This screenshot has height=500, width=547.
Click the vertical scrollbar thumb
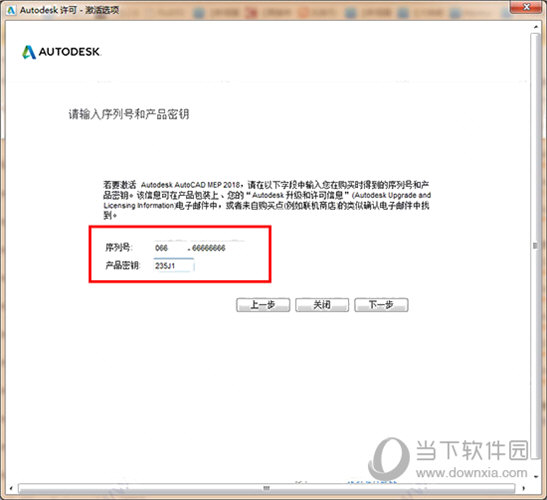coord(535,246)
